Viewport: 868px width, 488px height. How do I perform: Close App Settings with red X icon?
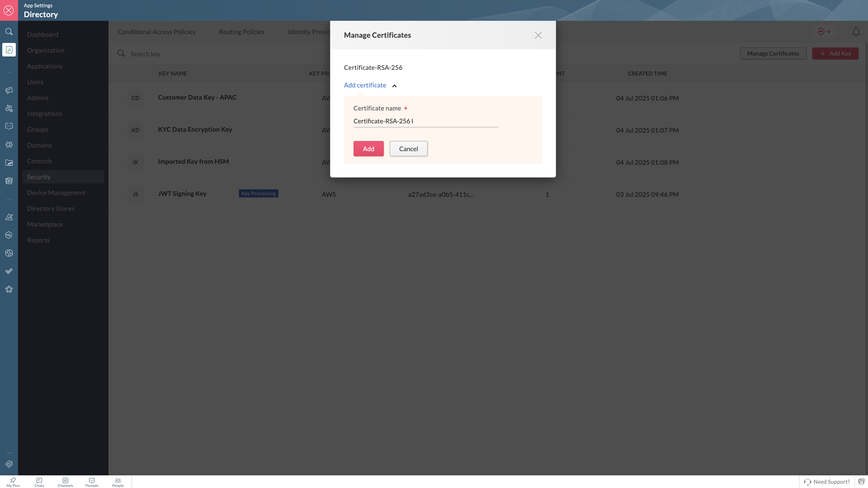[9, 10]
